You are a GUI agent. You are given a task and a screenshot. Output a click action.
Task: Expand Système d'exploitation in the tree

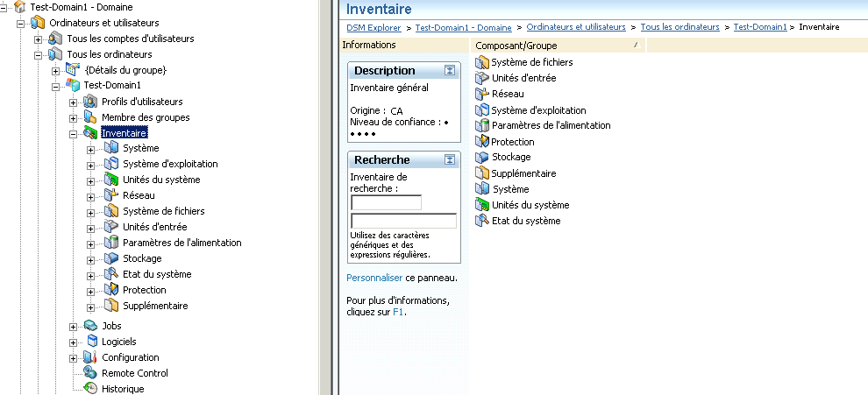(x=91, y=165)
